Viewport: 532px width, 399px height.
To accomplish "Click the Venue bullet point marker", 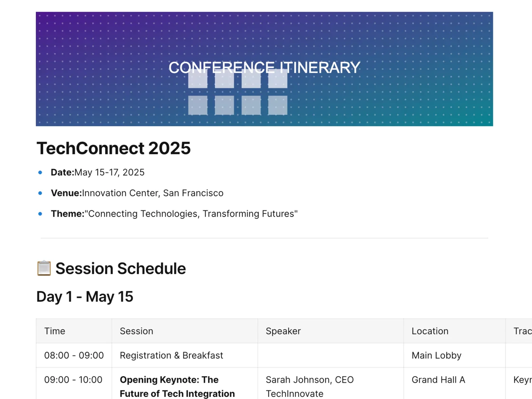I will [40, 193].
